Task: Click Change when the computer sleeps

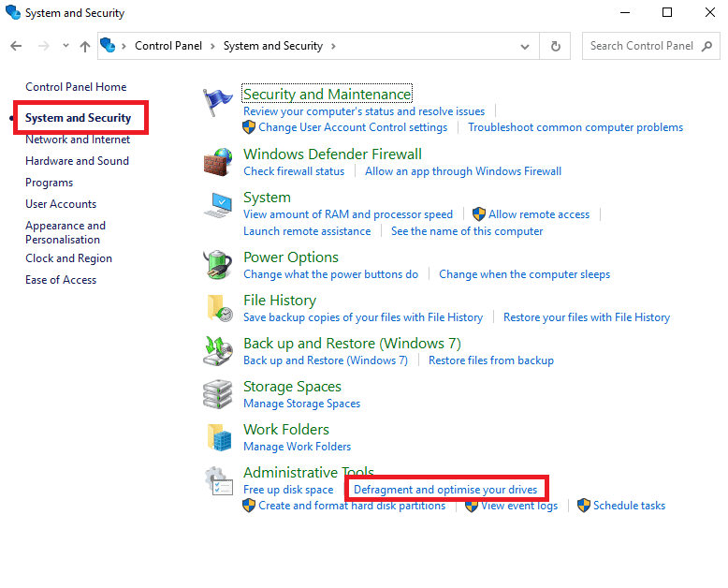Action: coord(525,274)
